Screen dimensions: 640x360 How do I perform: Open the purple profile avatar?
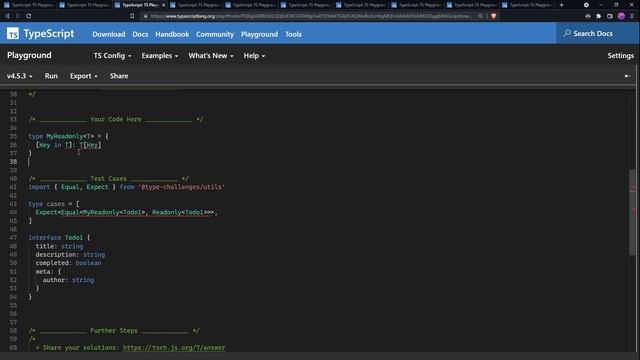click(621, 16)
